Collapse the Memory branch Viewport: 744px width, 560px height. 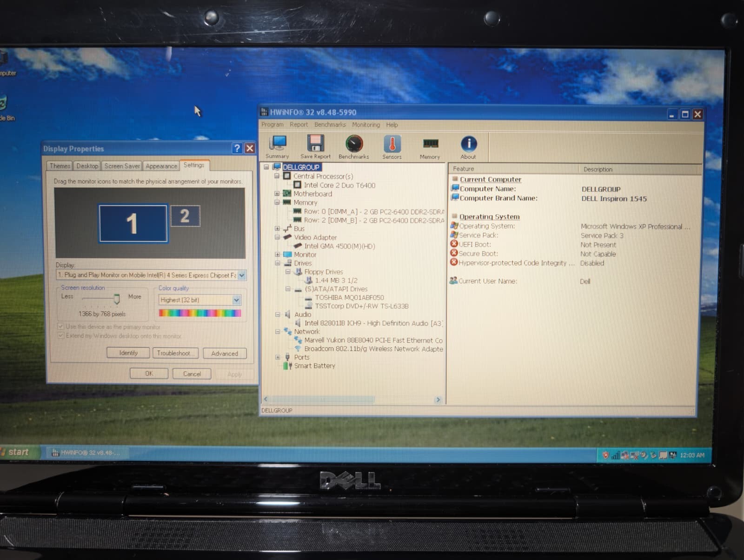point(277,202)
